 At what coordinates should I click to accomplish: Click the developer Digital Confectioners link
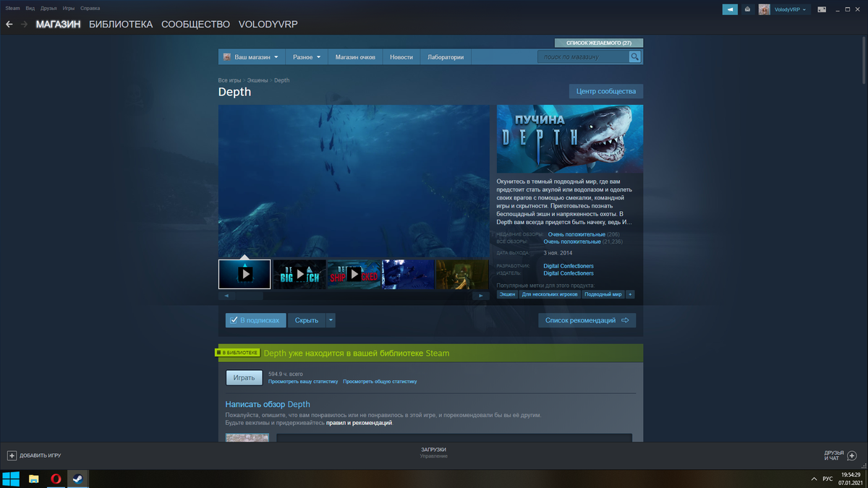tap(569, 266)
